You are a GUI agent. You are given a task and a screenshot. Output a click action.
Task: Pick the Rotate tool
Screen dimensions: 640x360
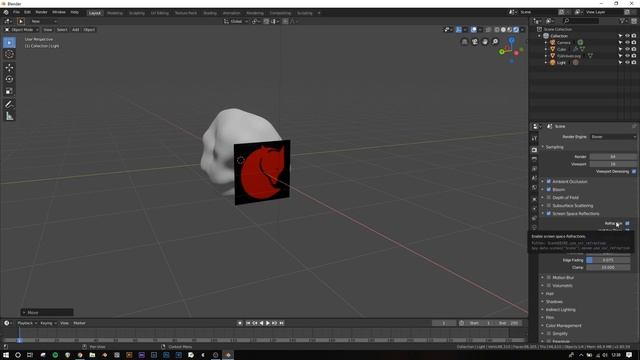point(9,79)
